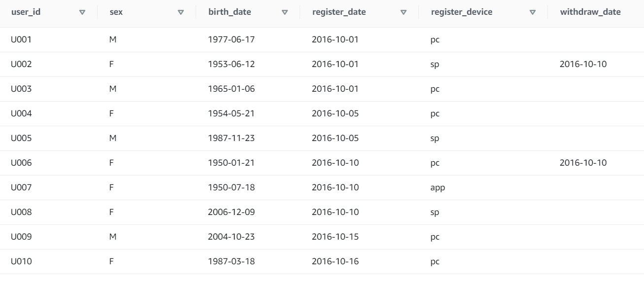Click the birth_date column sort arrow
644x285 pixels.
tap(284, 12)
